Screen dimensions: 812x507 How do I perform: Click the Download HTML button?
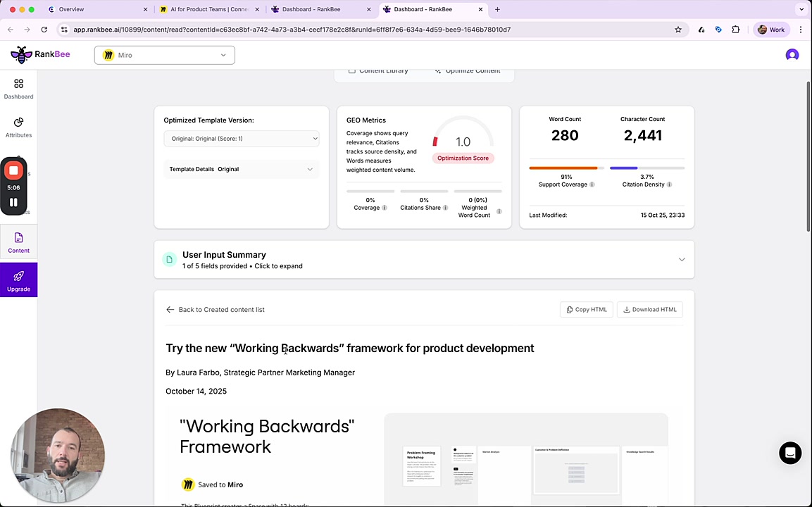click(x=649, y=310)
